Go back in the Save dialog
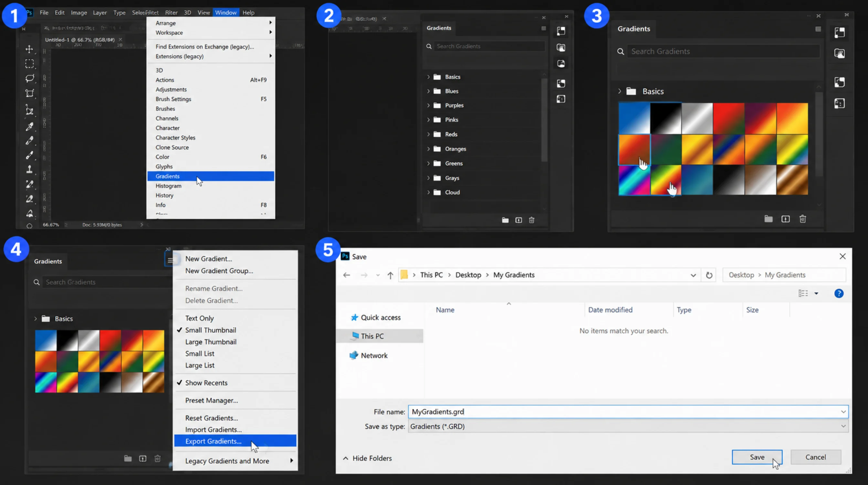Image resolution: width=868 pixels, height=485 pixels. (x=346, y=275)
